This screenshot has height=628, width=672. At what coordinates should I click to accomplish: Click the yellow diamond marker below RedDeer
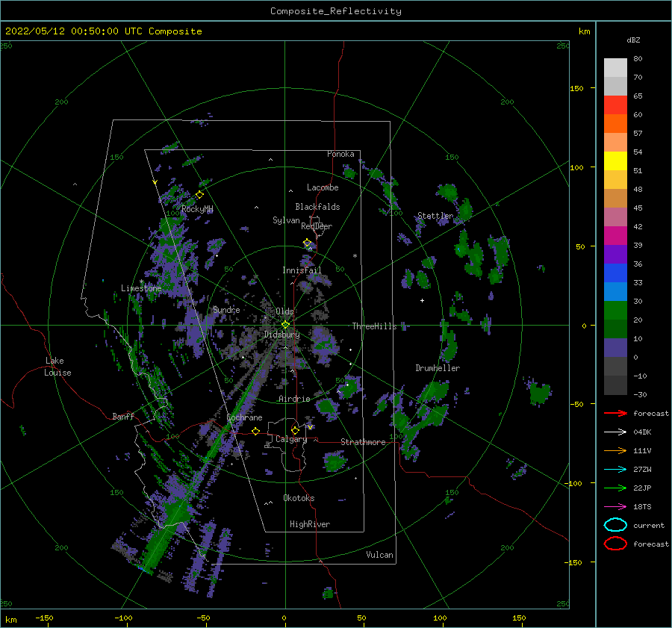(308, 243)
